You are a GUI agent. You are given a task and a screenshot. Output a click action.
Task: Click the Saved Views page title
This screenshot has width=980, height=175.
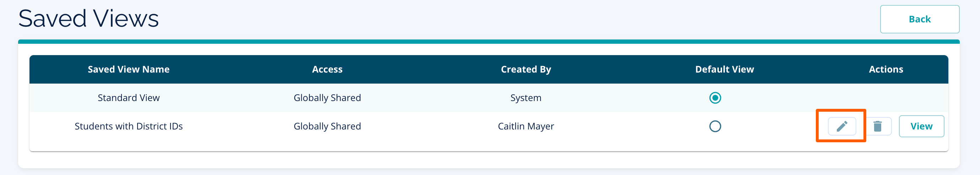(88, 18)
